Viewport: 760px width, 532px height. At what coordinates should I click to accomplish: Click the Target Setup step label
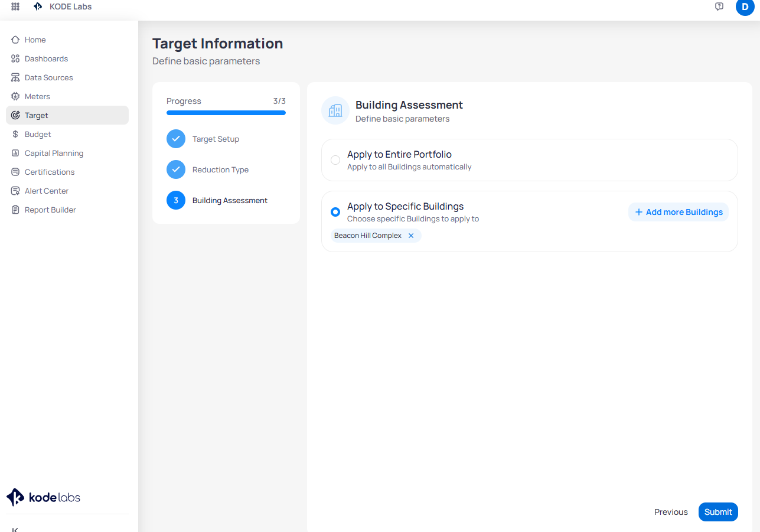(x=216, y=139)
